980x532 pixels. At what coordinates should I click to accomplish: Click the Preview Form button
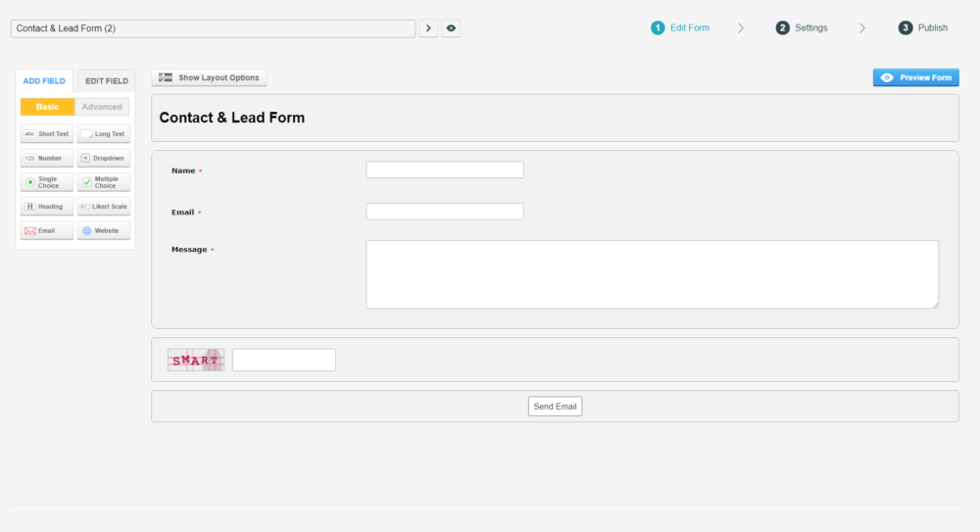click(x=915, y=77)
